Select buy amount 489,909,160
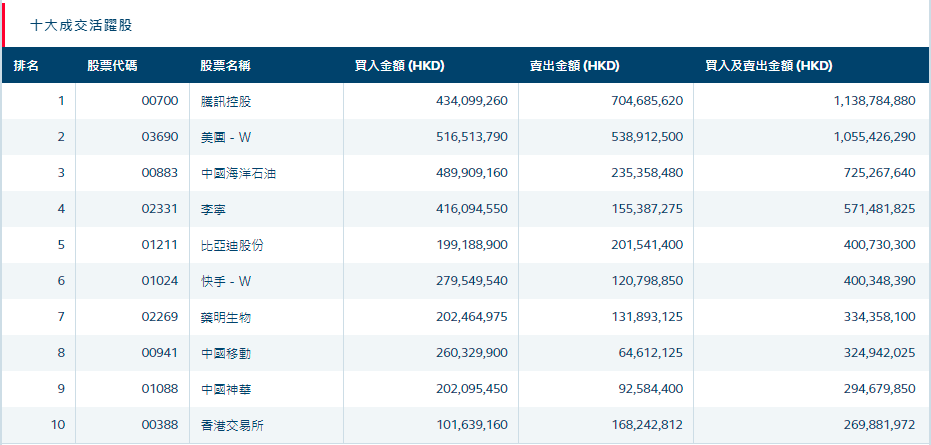Image resolution: width=931 pixels, height=445 pixels. pyautogui.click(x=472, y=173)
